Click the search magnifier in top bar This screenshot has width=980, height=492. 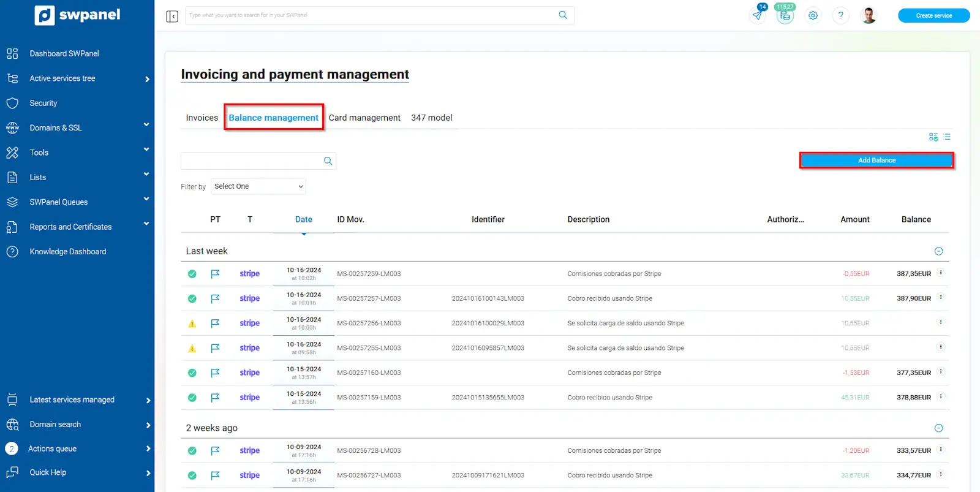(x=563, y=15)
